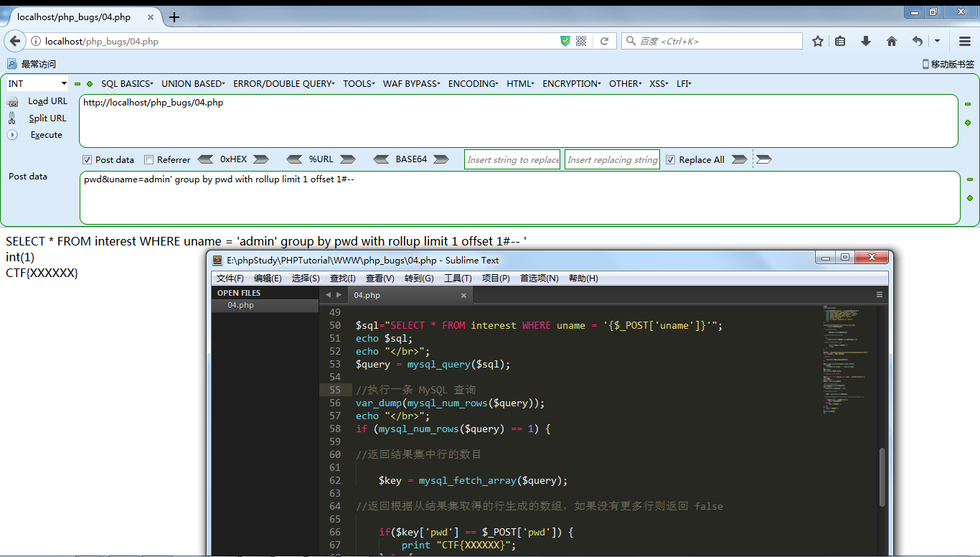Image resolution: width=980 pixels, height=557 pixels.
Task: Open the QR code icon in address bar
Action: click(581, 42)
